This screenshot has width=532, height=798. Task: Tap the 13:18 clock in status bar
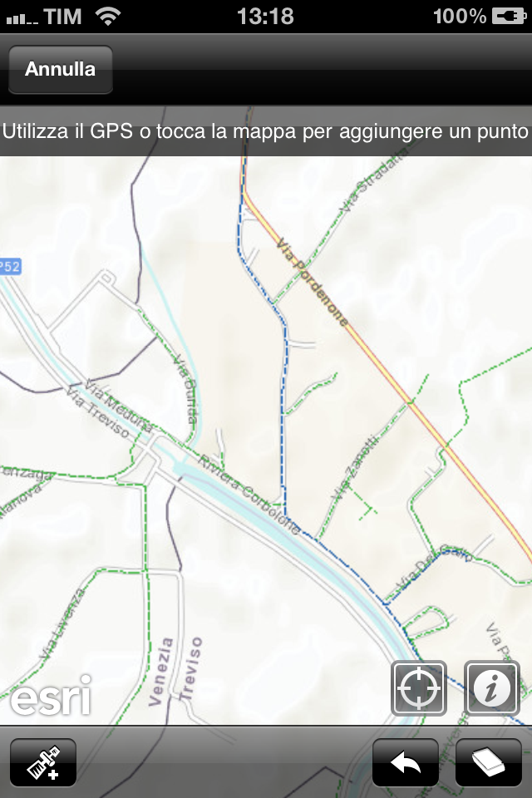coord(265,17)
